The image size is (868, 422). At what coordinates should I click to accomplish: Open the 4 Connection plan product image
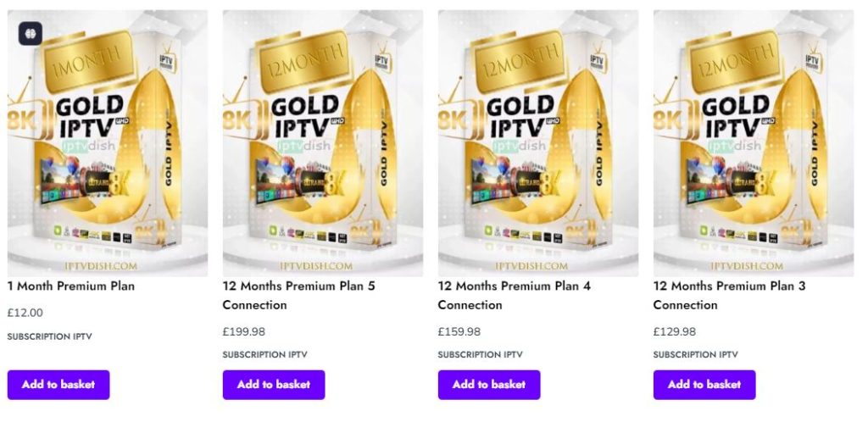(x=538, y=144)
